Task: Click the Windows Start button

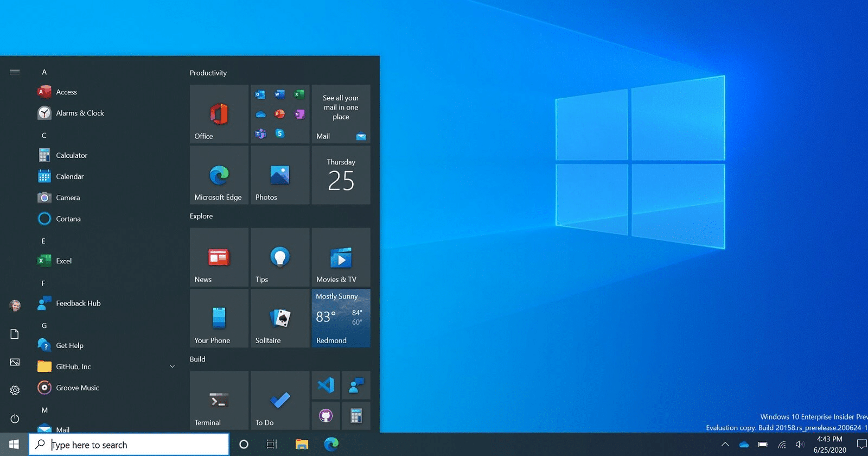Action: click(x=14, y=445)
